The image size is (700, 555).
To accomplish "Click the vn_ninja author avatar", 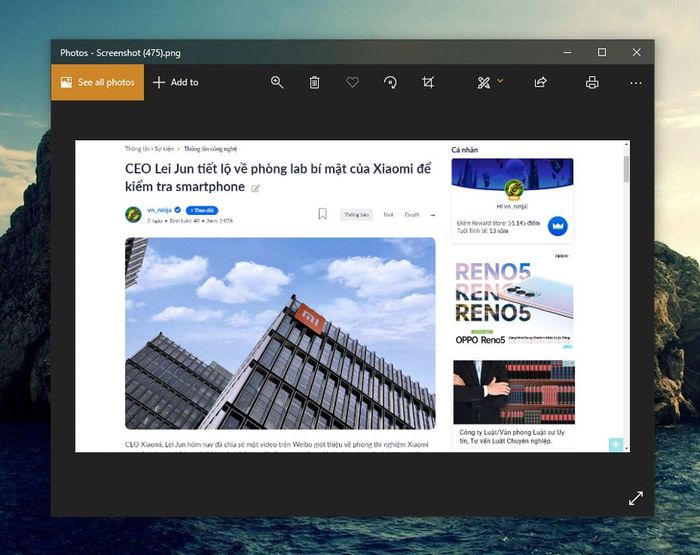I will point(133,214).
